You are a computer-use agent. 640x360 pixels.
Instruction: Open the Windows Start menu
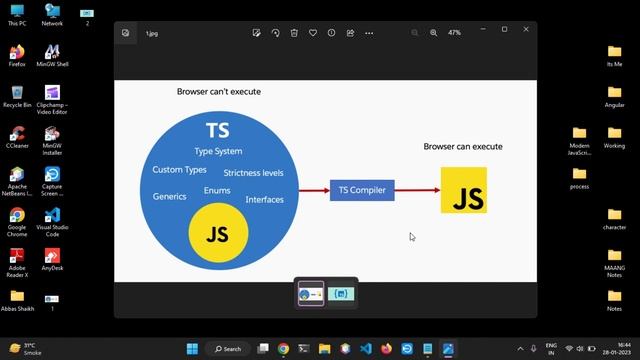(192, 349)
